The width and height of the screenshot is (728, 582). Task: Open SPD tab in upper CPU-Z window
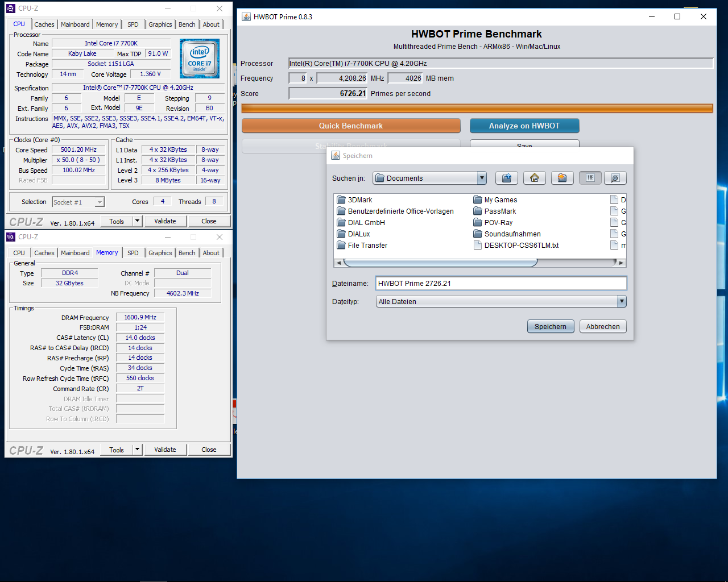click(133, 24)
